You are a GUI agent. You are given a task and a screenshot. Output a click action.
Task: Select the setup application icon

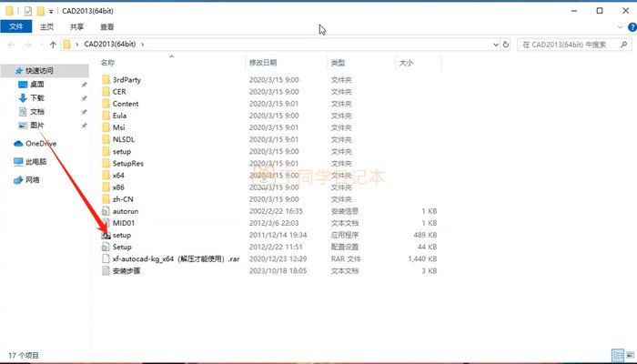[106, 235]
